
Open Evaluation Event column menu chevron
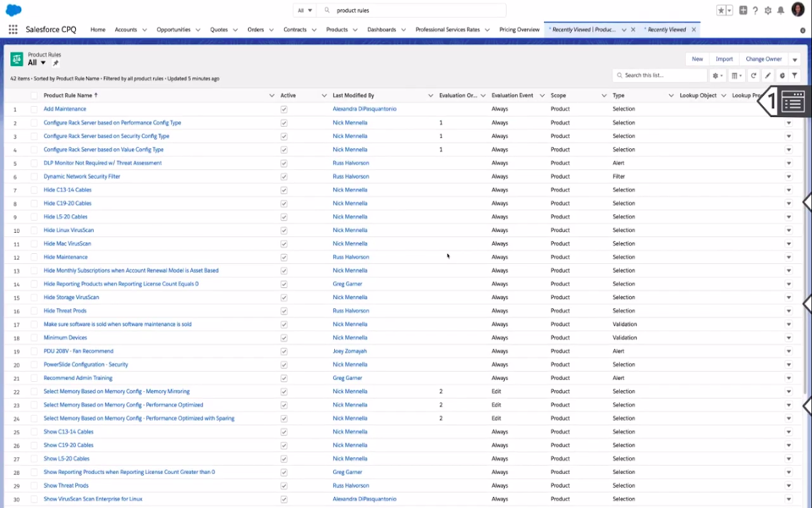click(x=541, y=96)
